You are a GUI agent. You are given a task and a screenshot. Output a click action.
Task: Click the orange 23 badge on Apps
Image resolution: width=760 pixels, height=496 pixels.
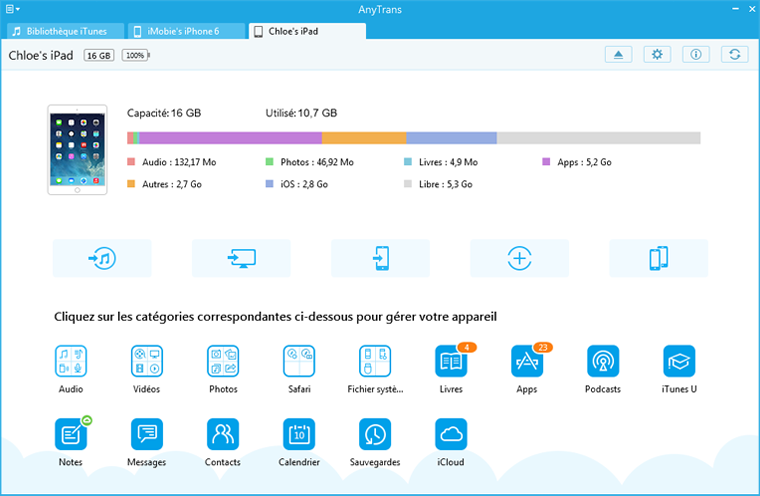click(x=543, y=347)
